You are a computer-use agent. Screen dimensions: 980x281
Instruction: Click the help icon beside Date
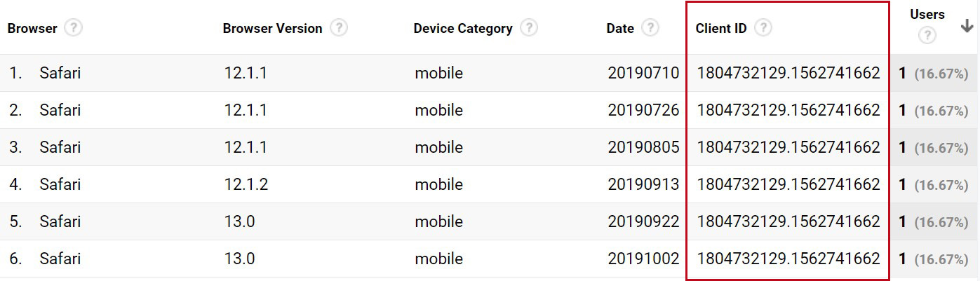tap(650, 28)
